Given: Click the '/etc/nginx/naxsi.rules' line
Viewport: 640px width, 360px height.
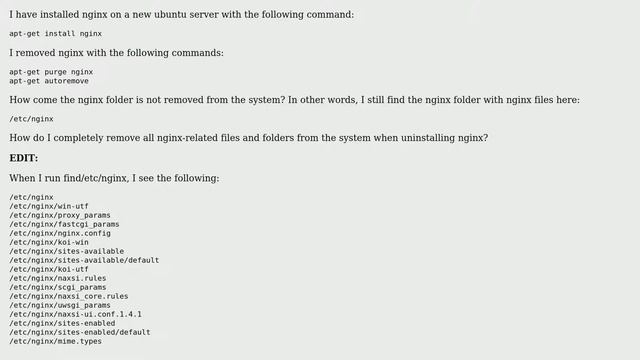Looking at the screenshot, I should pos(58,278).
